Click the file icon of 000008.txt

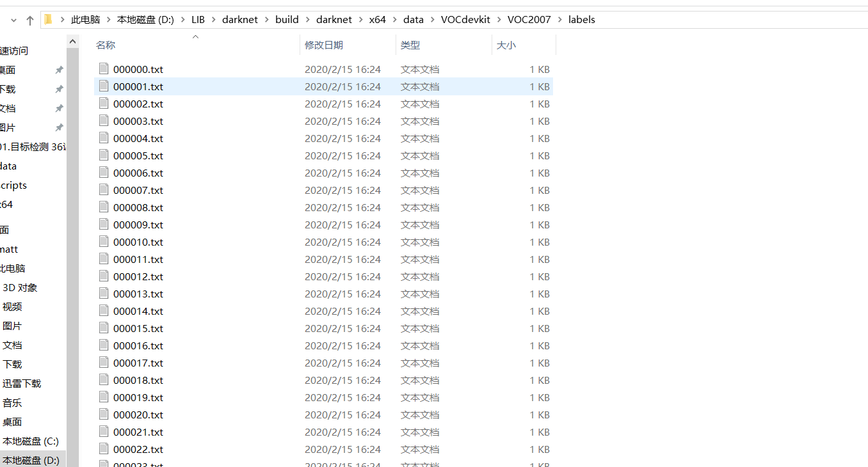104,207
